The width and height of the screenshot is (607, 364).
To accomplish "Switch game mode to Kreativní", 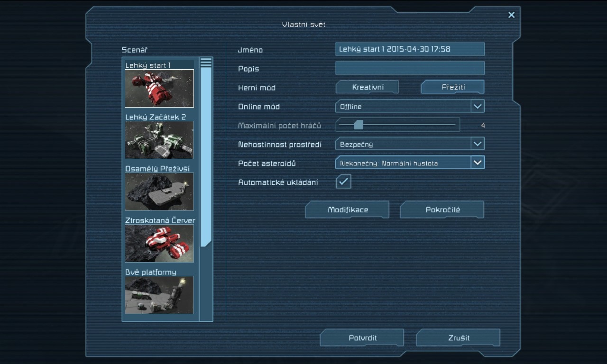I will point(368,87).
